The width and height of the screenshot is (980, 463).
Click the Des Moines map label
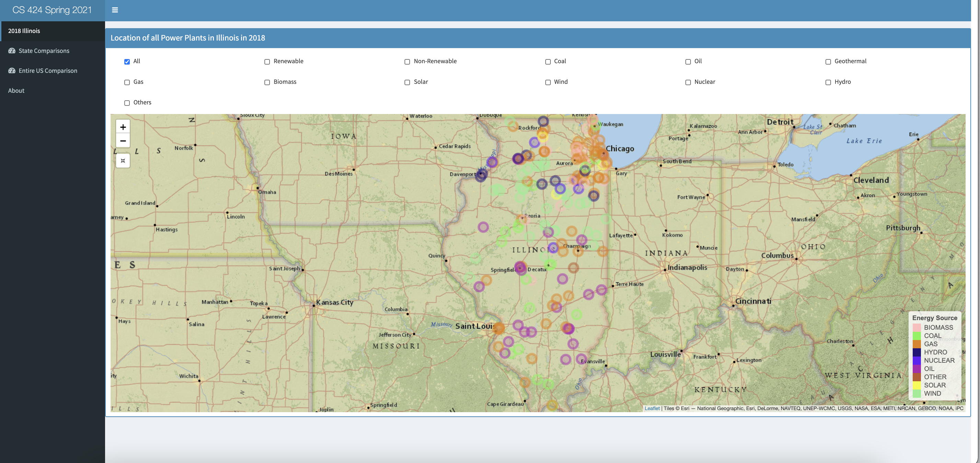[x=339, y=174]
